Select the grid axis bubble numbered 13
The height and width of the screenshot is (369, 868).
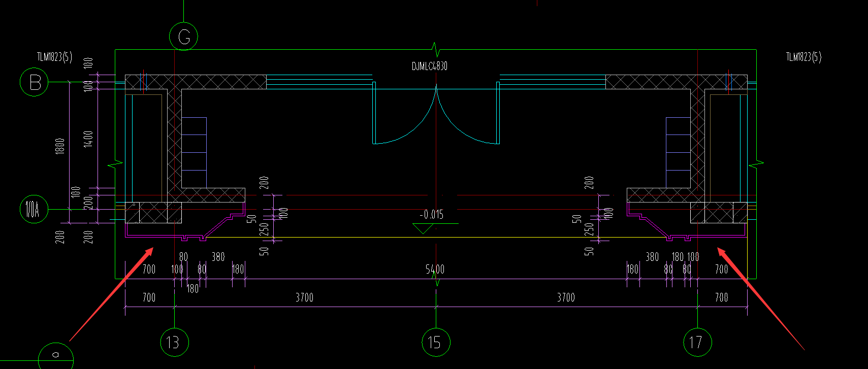pos(174,342)
